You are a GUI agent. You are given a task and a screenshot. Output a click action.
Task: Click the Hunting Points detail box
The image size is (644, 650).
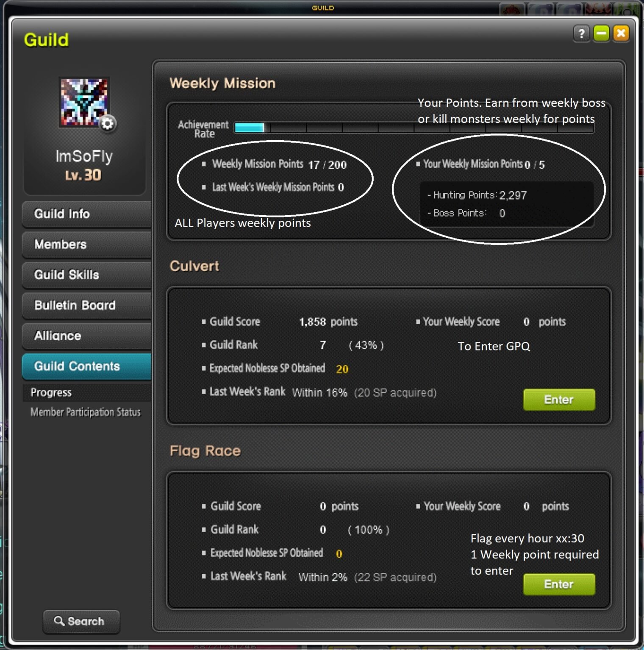(506, 204)
